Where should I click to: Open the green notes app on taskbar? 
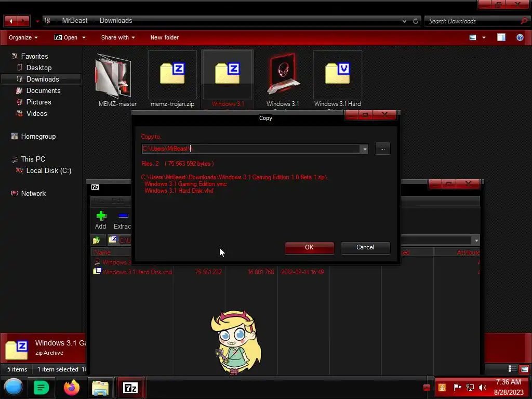click(41, 388)
